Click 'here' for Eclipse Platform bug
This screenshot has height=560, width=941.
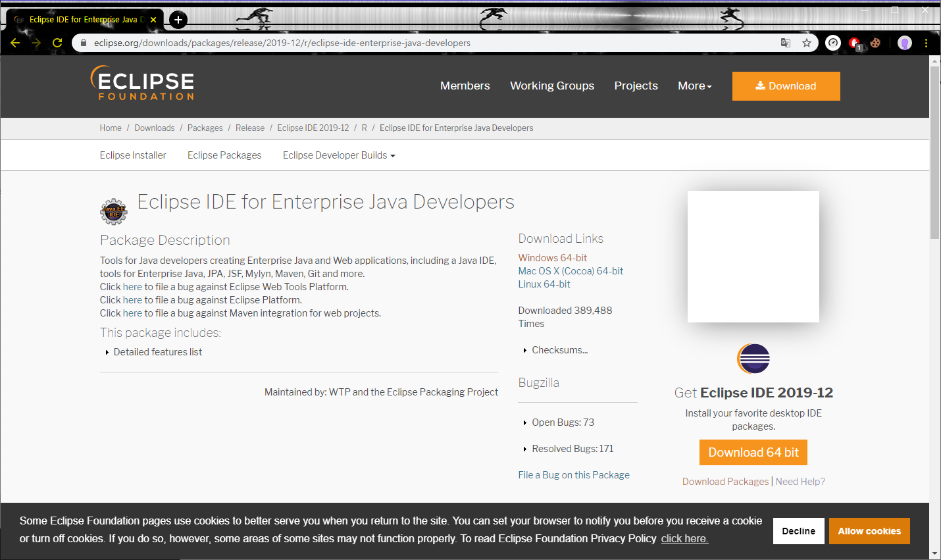click(132, 300)
